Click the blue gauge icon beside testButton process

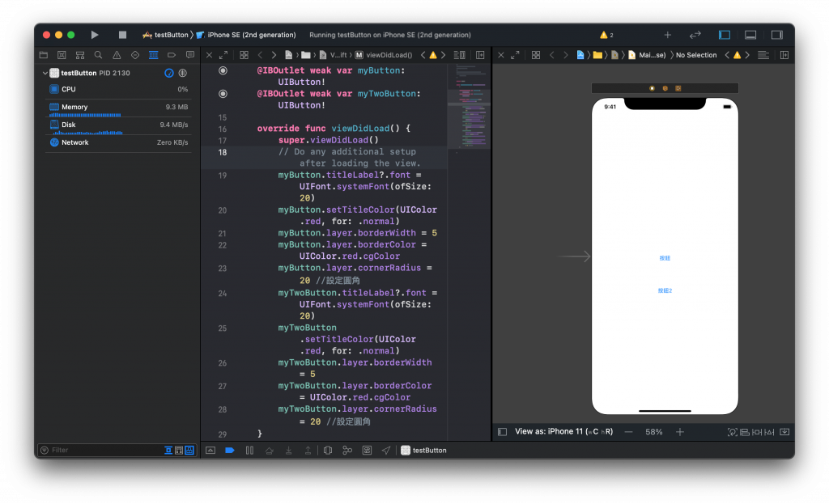[168, 73]
